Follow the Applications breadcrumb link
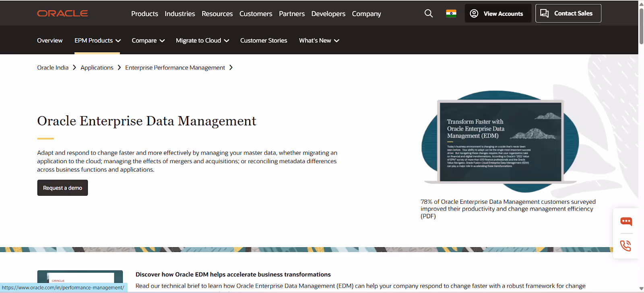The image size is (644, 293). pyautogui.click(x=97, y=68)
